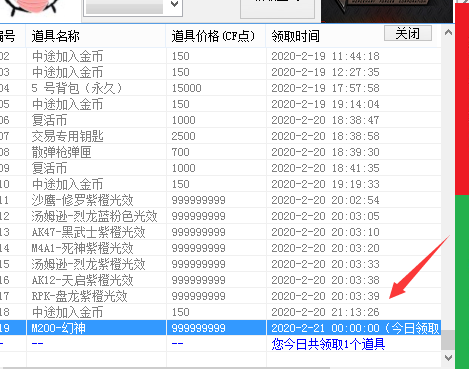
Task: Click the scrollbar thumb in the list
Action: (448, 340)
